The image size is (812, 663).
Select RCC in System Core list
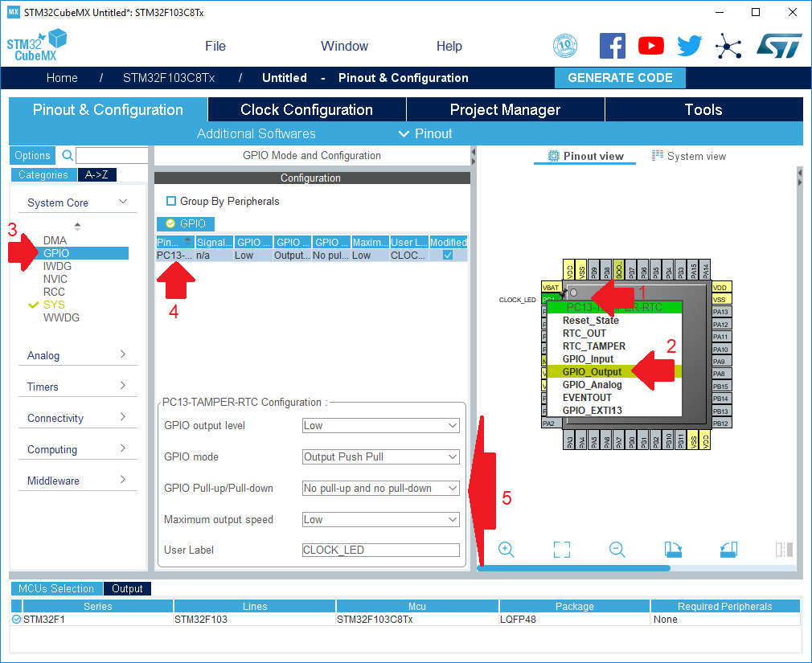(54, 292)
